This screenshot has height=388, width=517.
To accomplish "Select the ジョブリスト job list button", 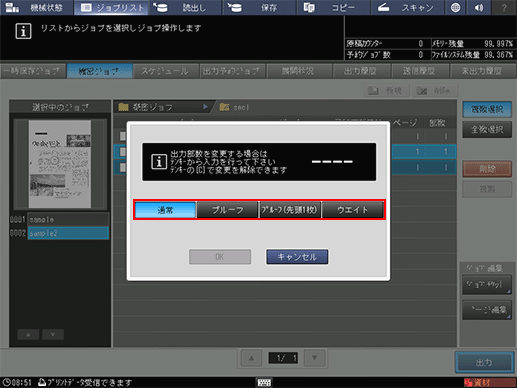I will coord(111,7).
